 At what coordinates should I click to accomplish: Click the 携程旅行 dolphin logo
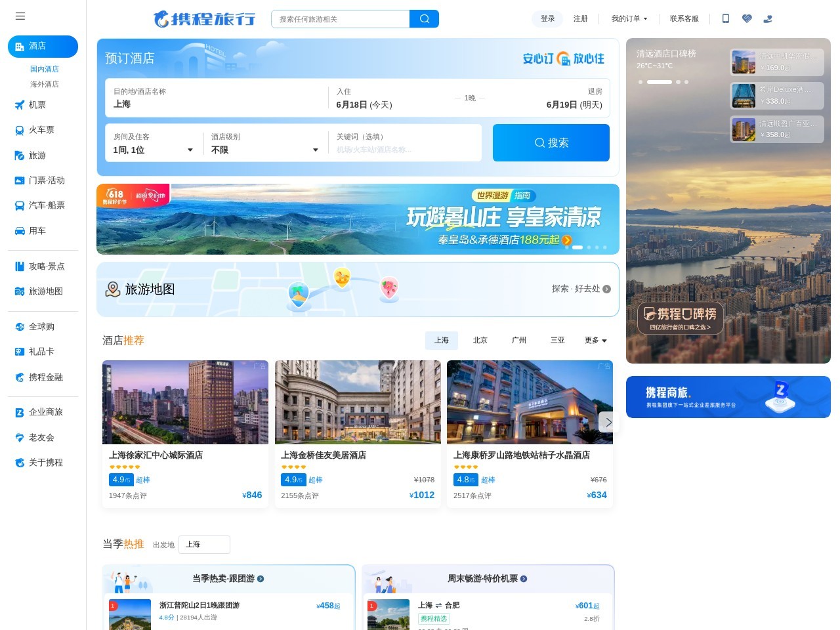(204, 19)
